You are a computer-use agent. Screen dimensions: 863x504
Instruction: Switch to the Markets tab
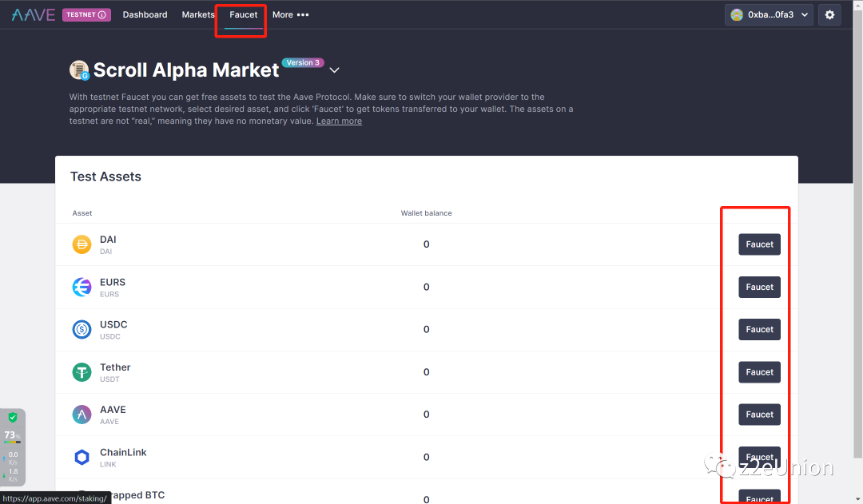pyautogui.click(x=198, y=14)
